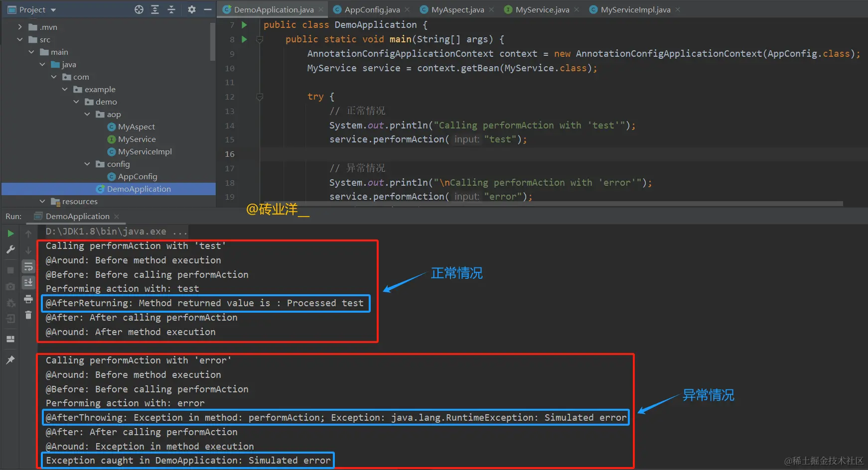Switch to the MyService.java tab
Screen dimensions: 868x470
click(x=542, y=9)
